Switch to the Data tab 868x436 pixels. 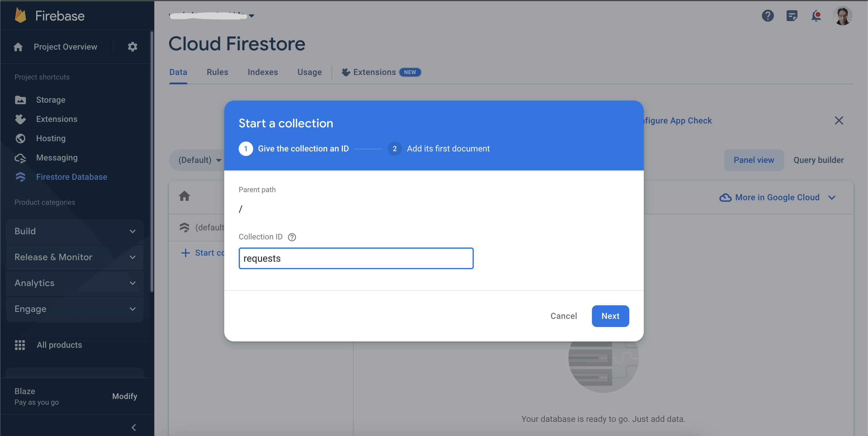(x=178, y=72)
